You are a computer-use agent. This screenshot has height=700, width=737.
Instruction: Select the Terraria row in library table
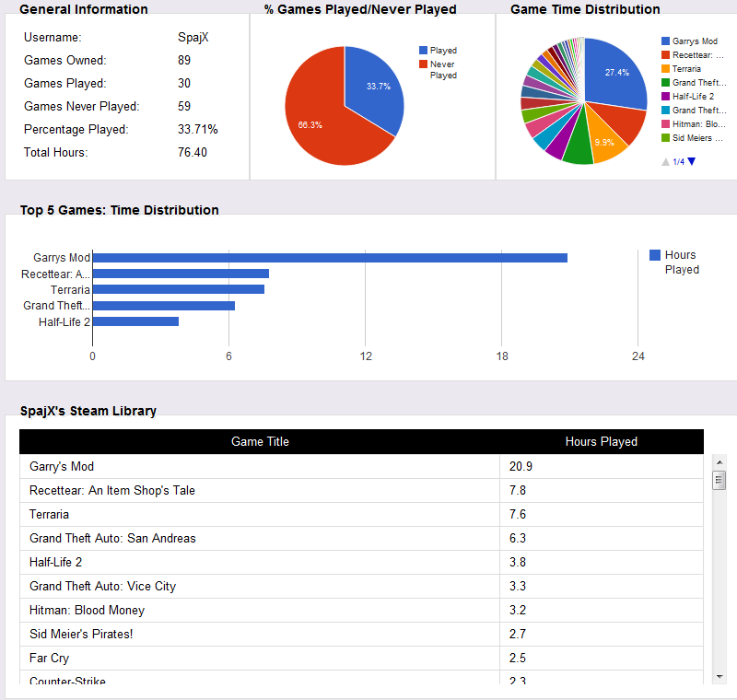click(361, 515)
